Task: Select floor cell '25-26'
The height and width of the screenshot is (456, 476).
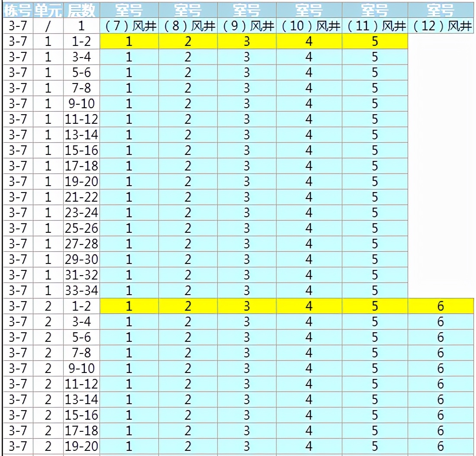Action: pos(81,228)
